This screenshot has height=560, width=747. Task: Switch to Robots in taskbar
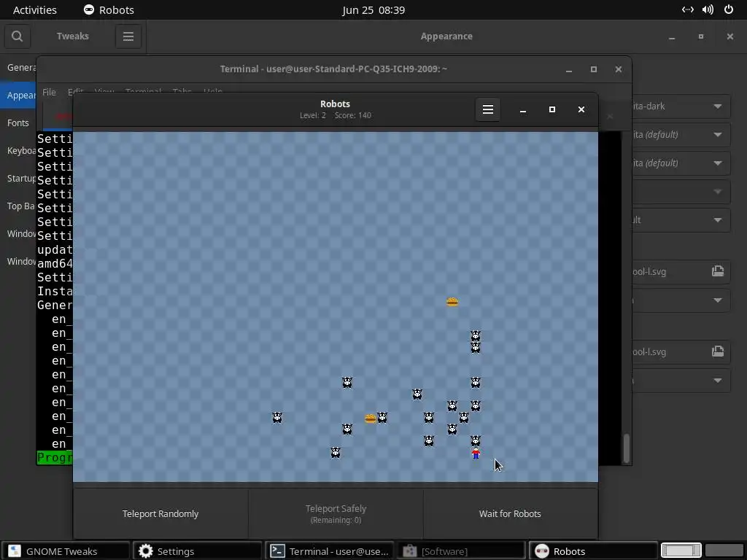tap(592, 551)
